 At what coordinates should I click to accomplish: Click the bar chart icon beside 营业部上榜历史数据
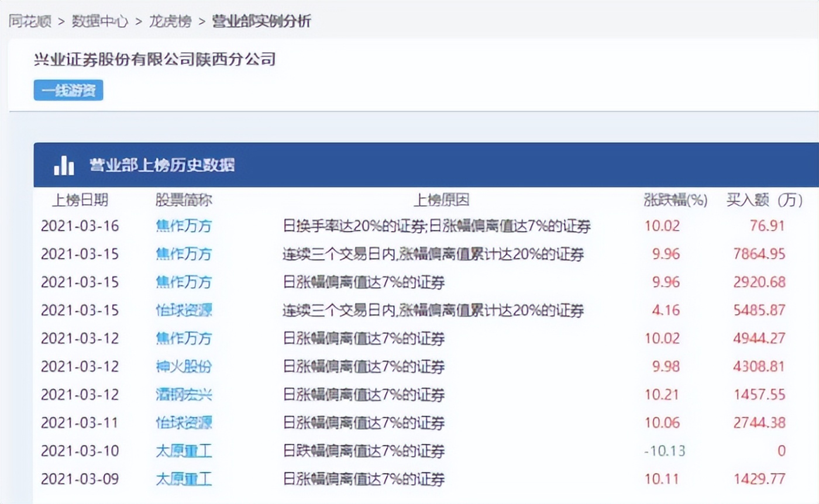click(x=64, y=165)
